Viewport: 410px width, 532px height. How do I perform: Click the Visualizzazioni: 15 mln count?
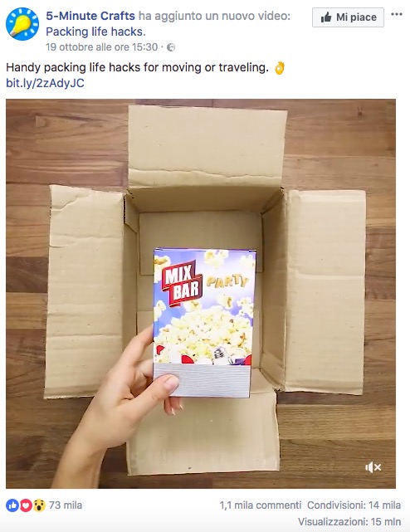coord(349,521)
